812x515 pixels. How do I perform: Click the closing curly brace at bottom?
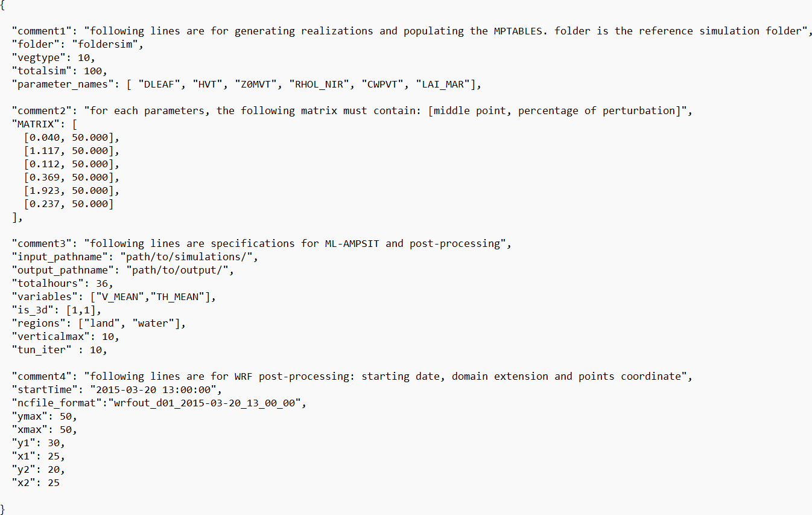(x=3, y=508)
